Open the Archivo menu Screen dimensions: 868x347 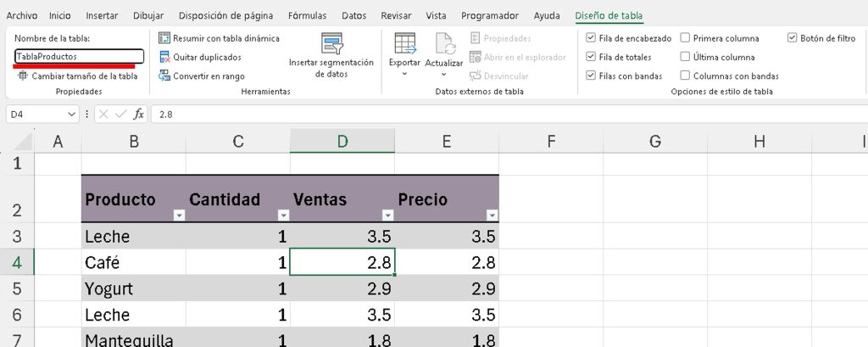[x=22, y=15]
